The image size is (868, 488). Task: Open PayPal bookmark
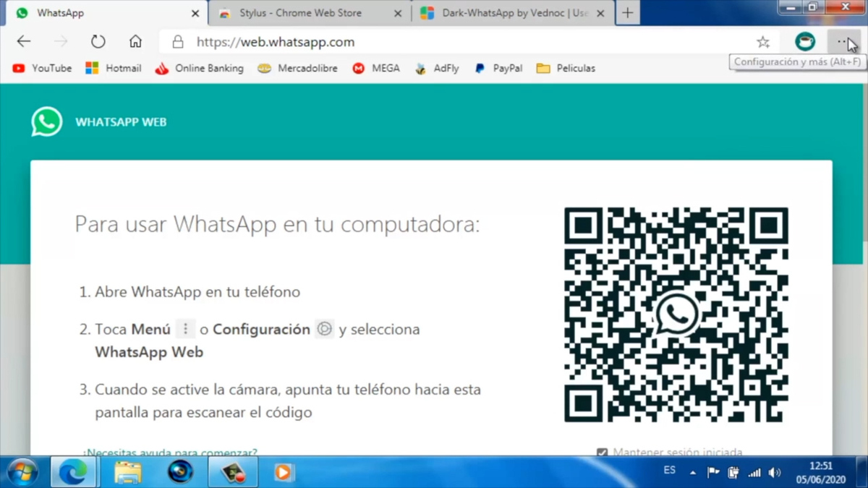[498, 68]
